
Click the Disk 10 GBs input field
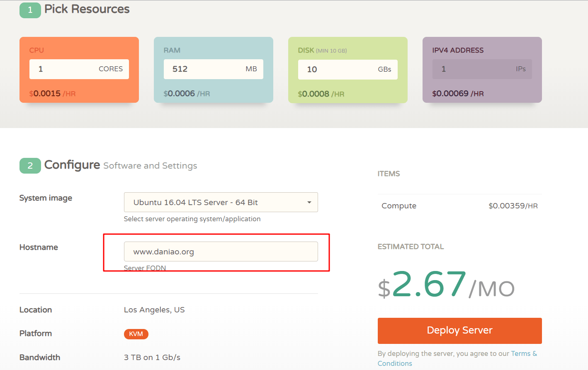point(348,70)
